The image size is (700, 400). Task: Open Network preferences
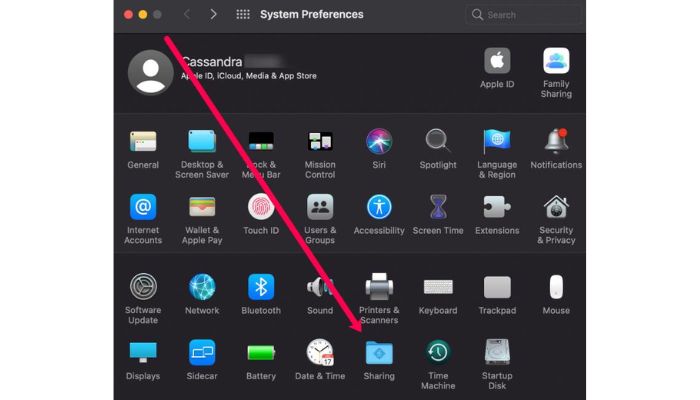[x=202, y=287]
